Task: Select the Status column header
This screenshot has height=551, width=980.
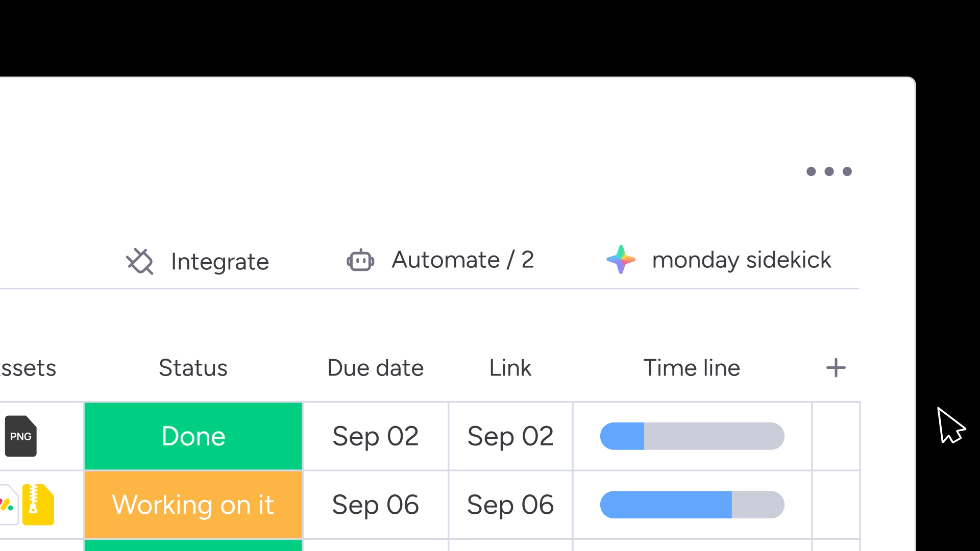Action: pos(193,368)
